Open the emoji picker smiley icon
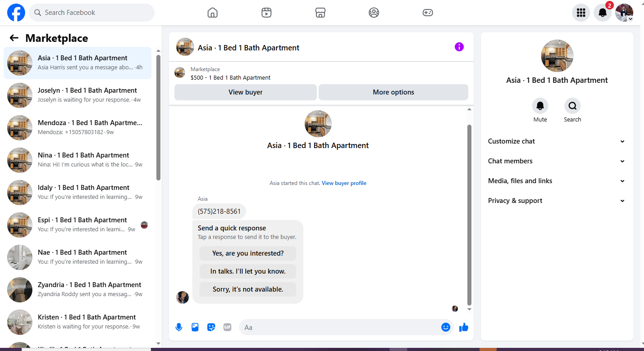This screenshot has width=644, height=351. (446, 327)
